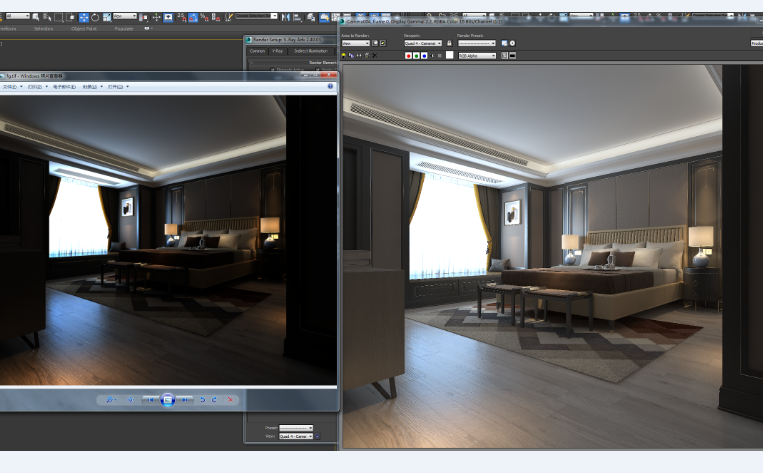Open the Selection ribbon tab
The image size is (763, 473).
43,29
